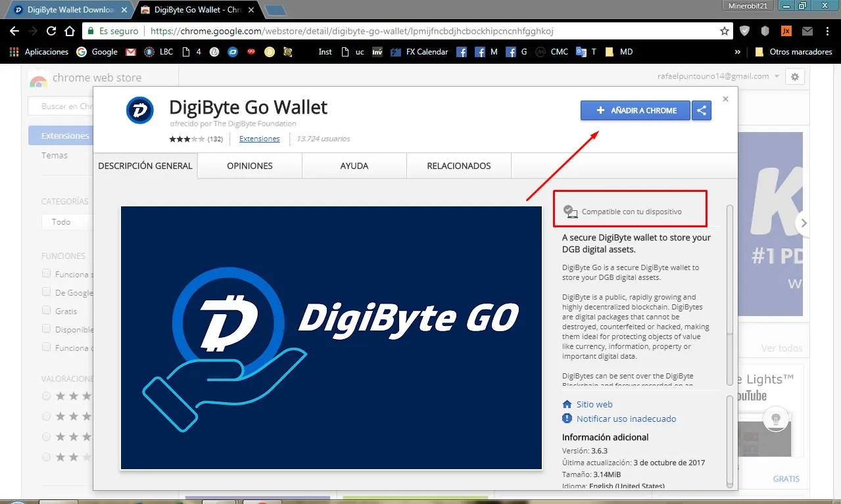
Task: Select the third star rating radio button
Action: coord(46,437)
